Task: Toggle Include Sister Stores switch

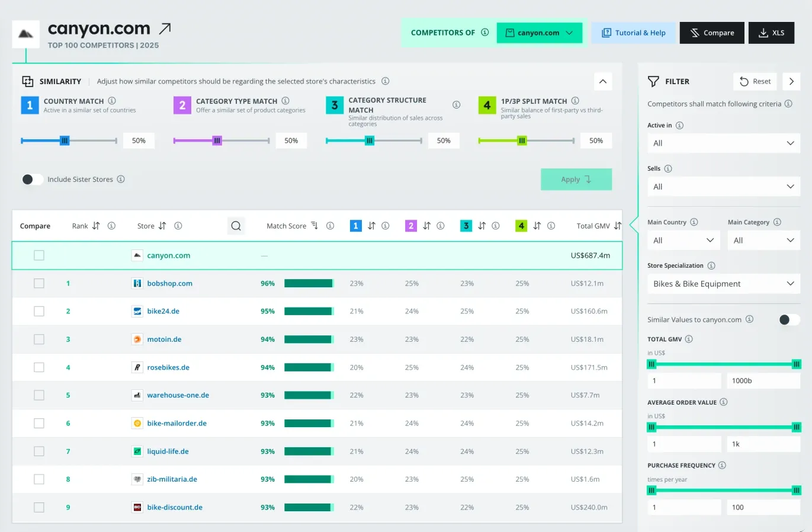Action: pos(32,179)
